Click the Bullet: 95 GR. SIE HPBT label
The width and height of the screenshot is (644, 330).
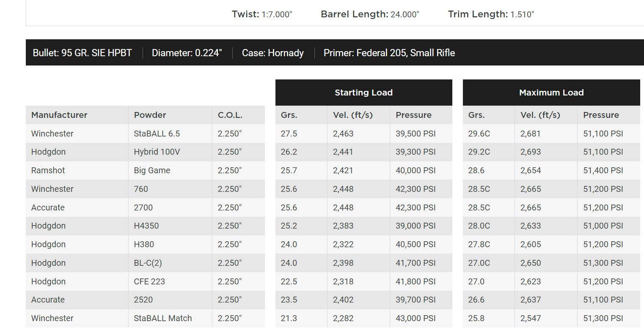82,53
